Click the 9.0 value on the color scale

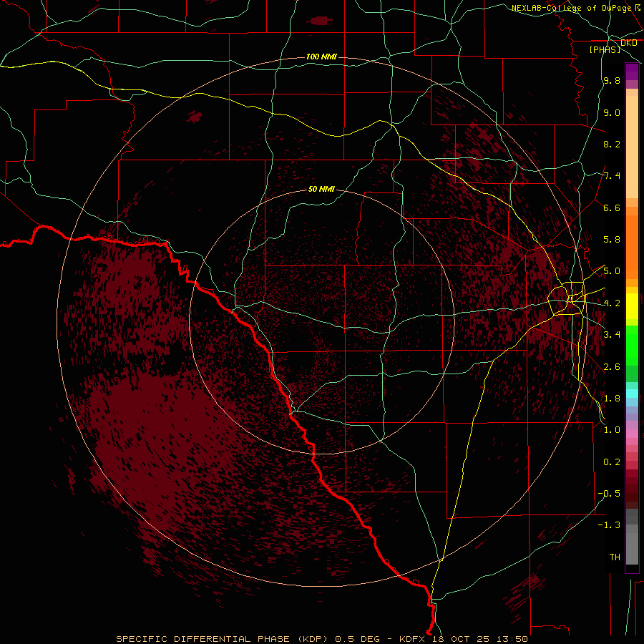[x=612, y=112]
